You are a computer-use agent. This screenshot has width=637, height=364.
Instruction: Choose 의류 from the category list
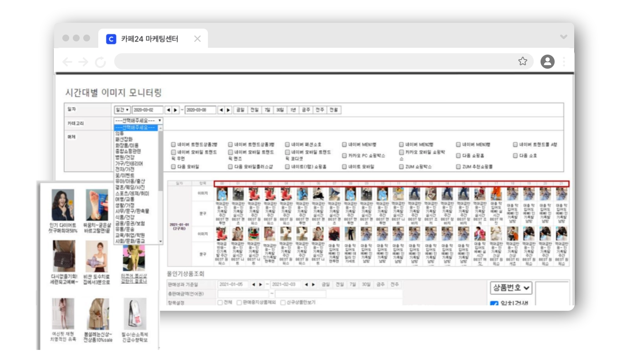pyautogui.click(x=120, y=134)
